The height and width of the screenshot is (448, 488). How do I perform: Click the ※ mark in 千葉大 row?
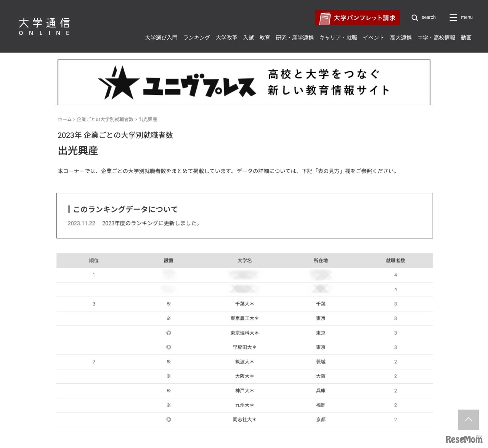(x=169, y=304)
